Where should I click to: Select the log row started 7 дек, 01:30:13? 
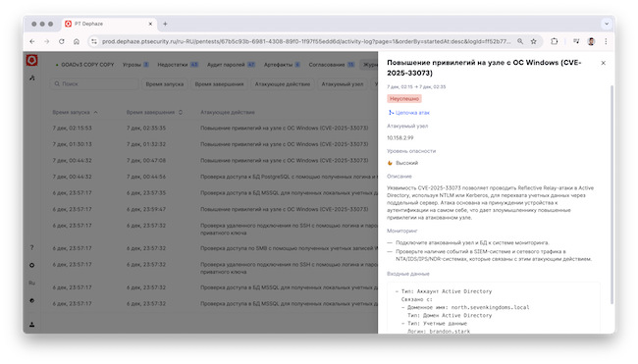[209, 144]
